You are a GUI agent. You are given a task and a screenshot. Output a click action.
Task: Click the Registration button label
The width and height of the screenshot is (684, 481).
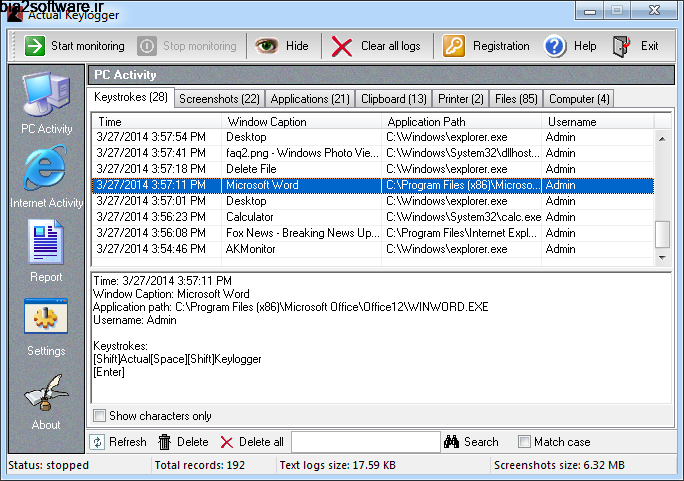501,46
